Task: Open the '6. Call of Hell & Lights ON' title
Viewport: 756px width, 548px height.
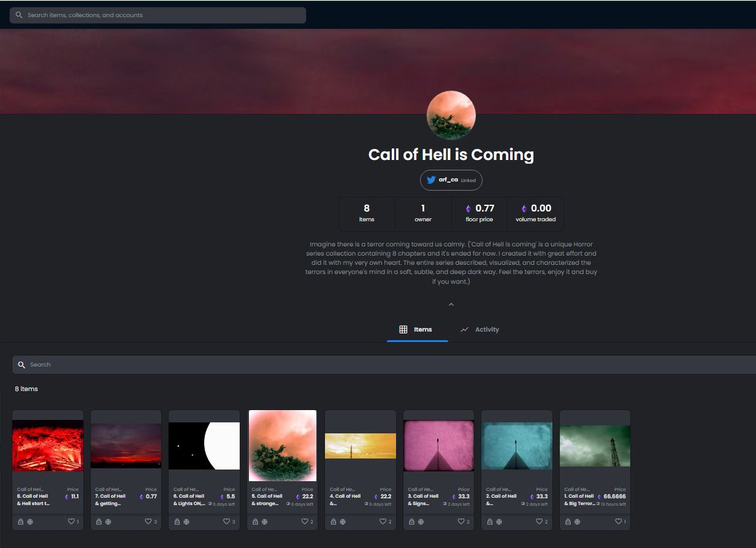Action: (x=189, y=500)
